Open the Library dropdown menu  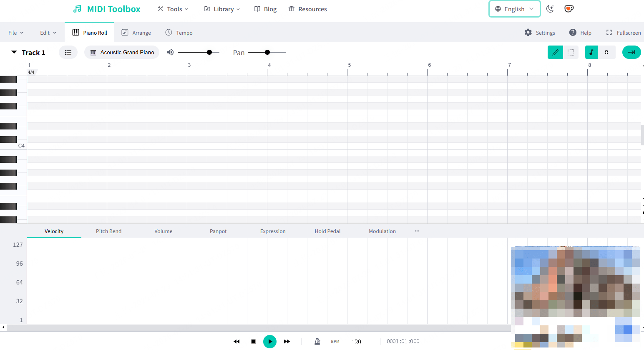coord(222,9)
